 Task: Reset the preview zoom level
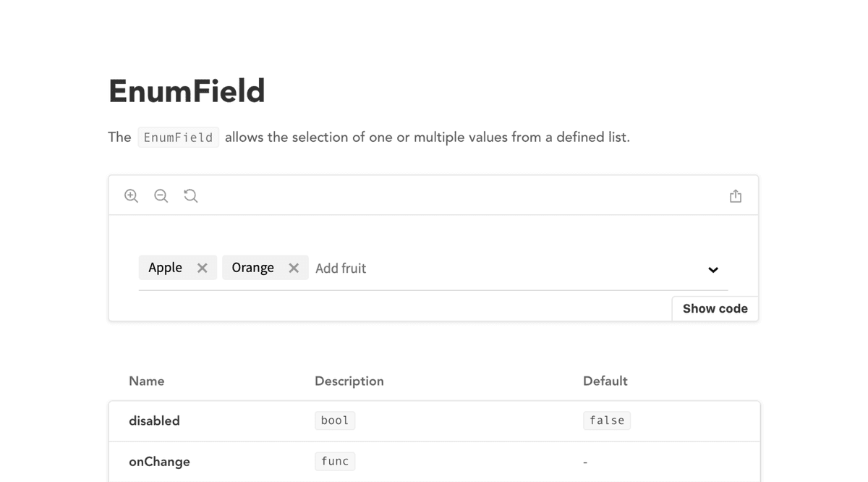coord(190,196)
